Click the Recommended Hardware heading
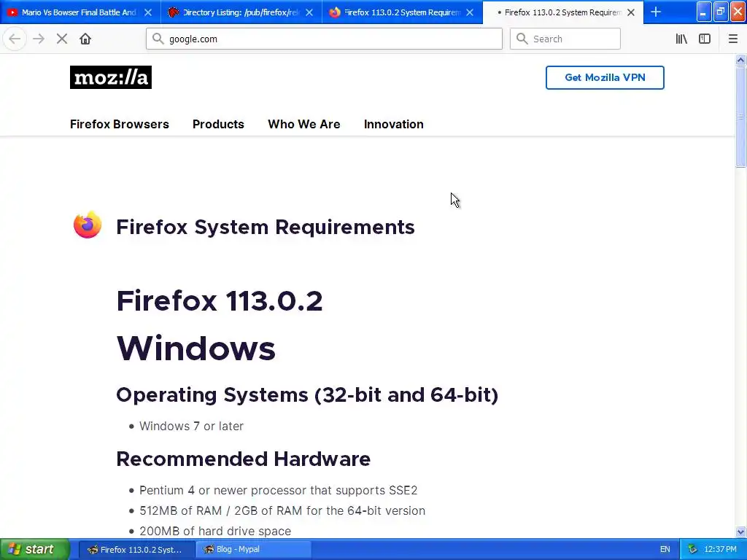 pyautogui.click(x=244, y=459)
